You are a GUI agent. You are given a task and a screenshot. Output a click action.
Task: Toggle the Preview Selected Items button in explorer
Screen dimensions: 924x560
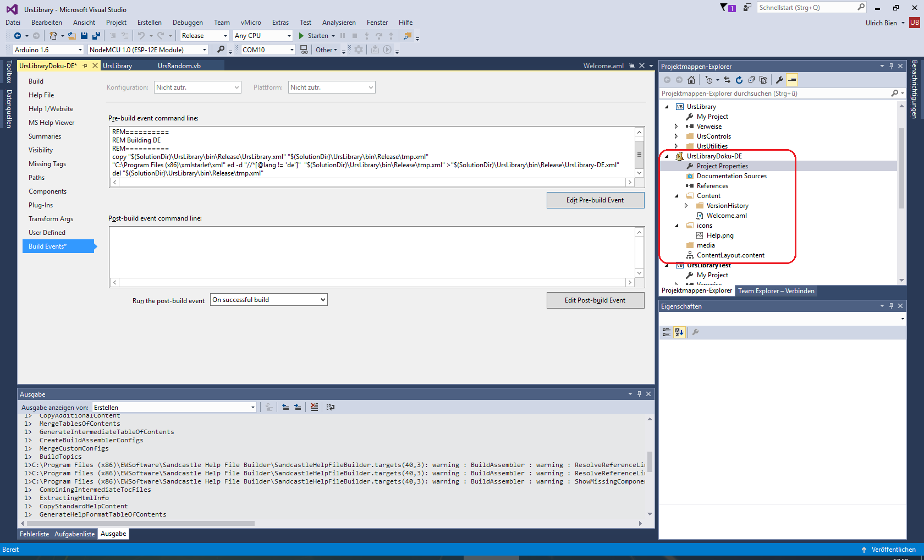click(x=792, y=80)
